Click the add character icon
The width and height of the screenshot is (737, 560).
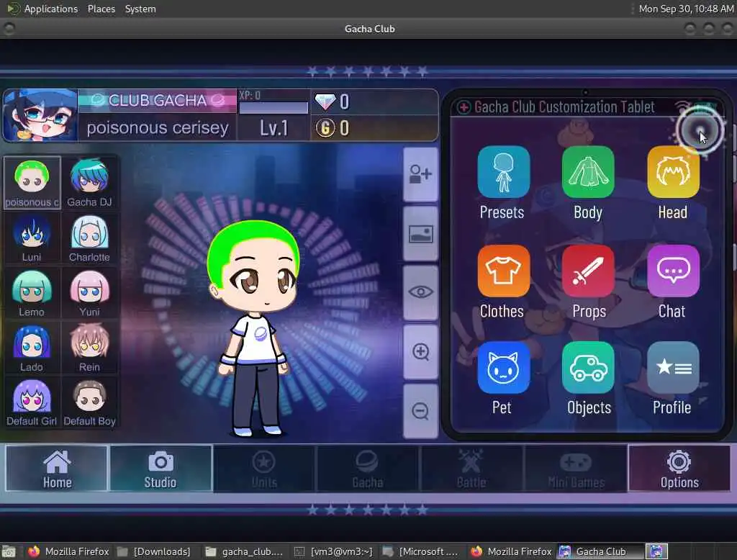tap(420, 174)
